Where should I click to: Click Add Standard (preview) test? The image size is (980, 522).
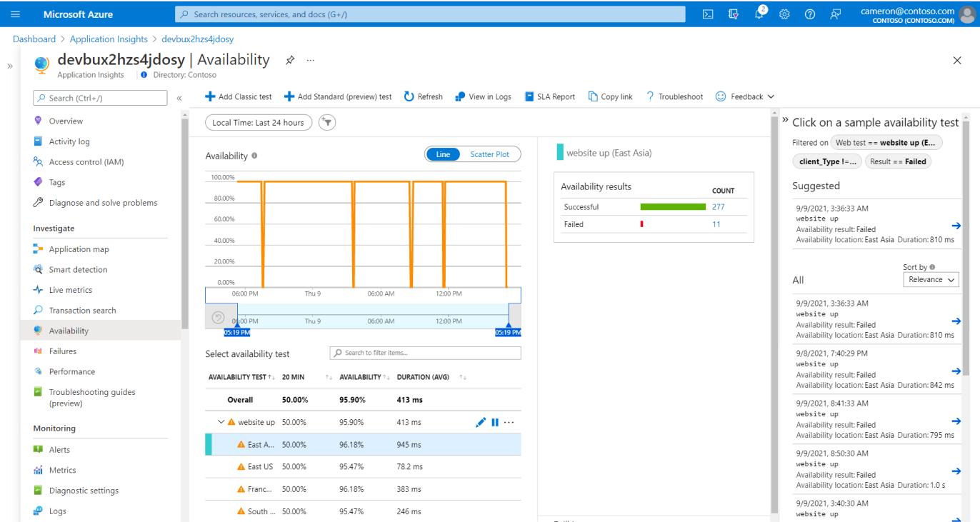tap(338, 96)
